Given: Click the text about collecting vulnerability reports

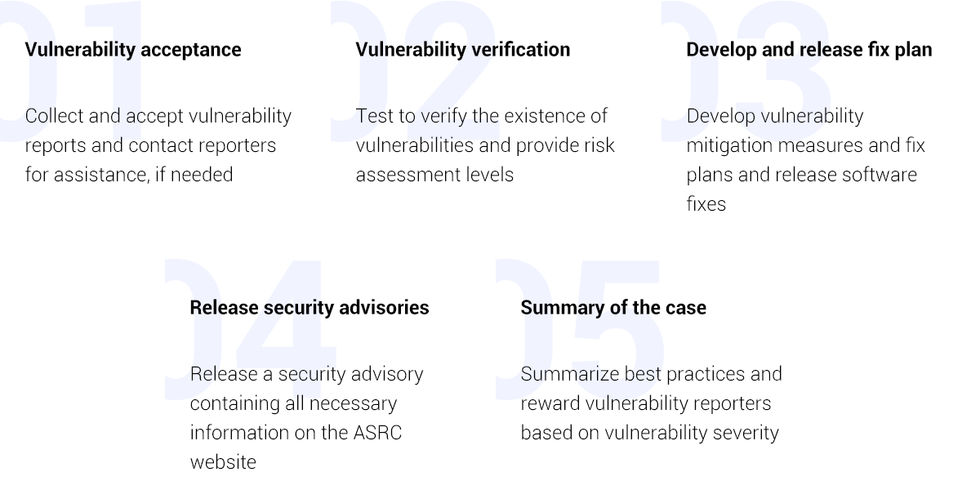Looking at the screenshot, I should pos(158,145).
